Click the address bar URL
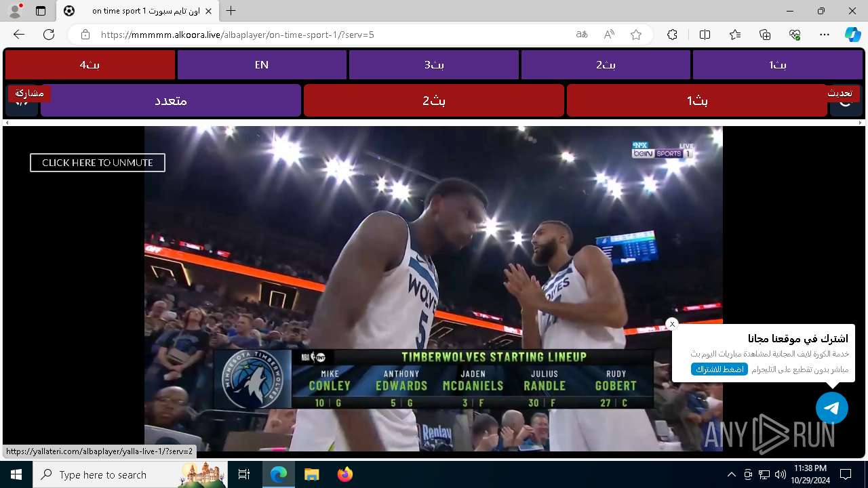This screenshot has height=488, width=868. pyautogui.click(x=237, y=35)
